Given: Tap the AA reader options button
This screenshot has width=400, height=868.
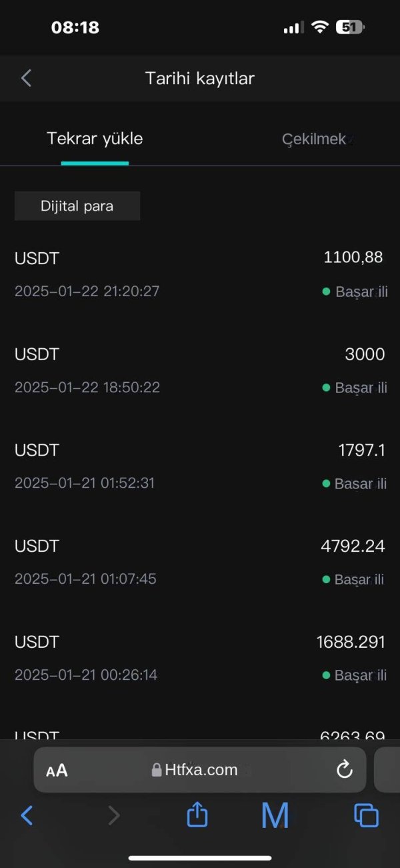Looking at the screenshot, I should (x=57, y=771).
